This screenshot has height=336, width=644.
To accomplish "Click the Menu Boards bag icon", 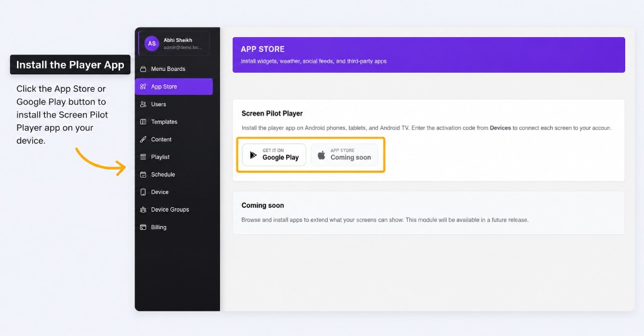I will [143, 69].
